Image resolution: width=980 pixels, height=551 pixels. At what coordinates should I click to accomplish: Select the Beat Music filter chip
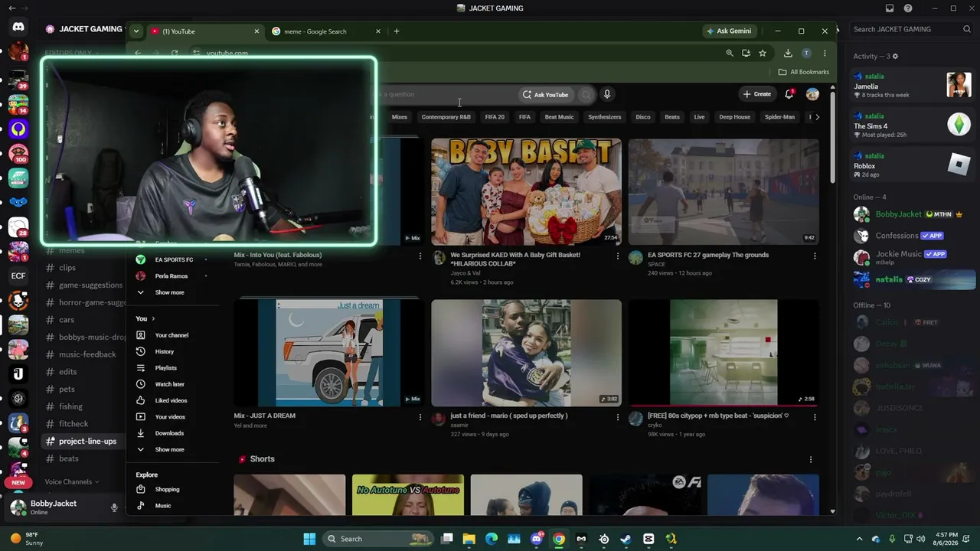coord(559,117)
